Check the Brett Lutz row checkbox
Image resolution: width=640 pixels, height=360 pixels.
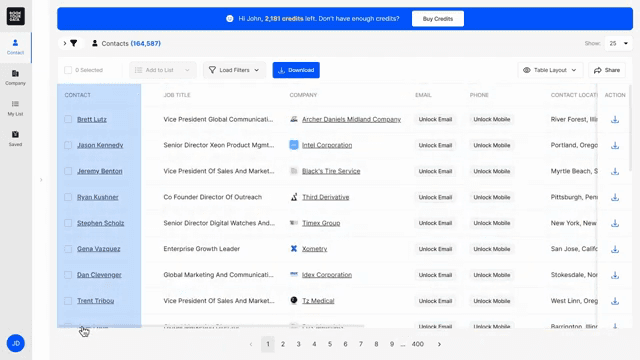tap(68, 119)
